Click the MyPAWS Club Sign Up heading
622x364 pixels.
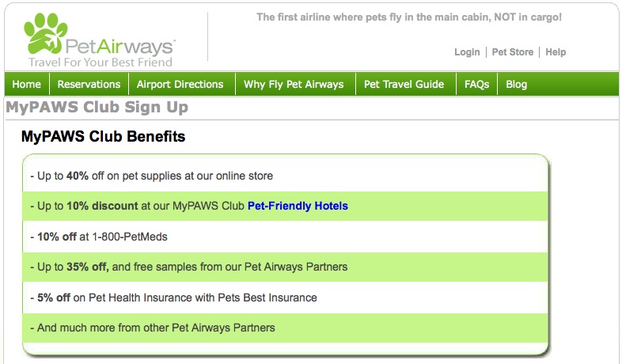[x=97, y=108]
